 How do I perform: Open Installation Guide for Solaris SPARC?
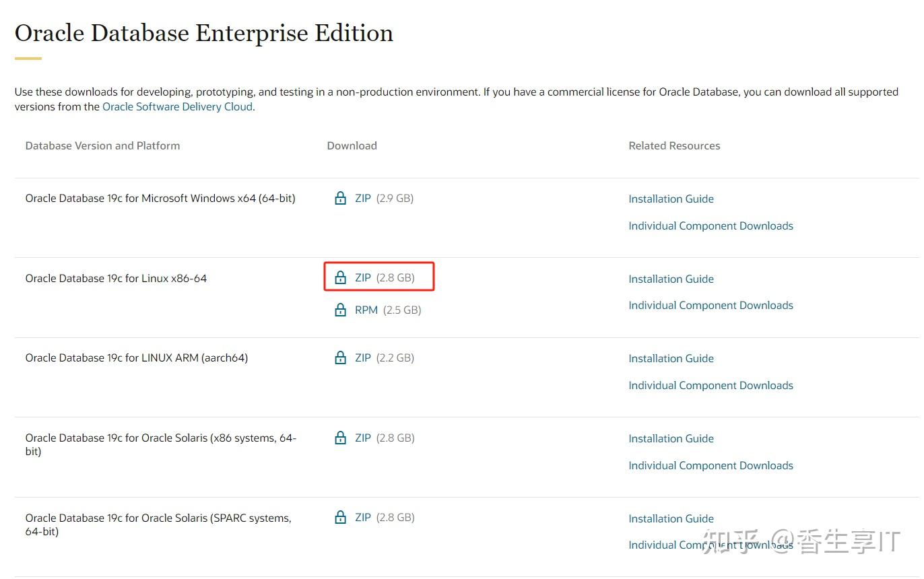[x=671, y=518]
